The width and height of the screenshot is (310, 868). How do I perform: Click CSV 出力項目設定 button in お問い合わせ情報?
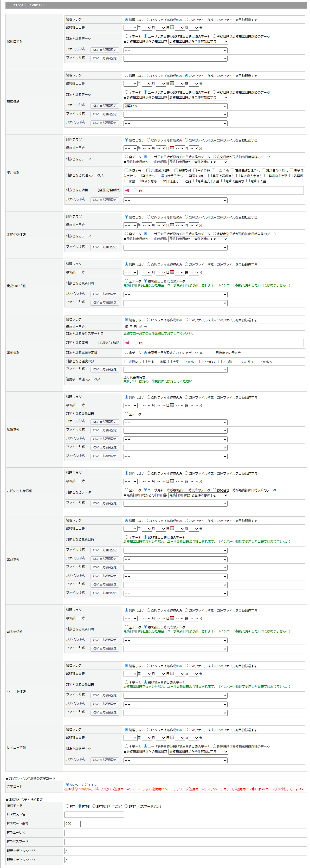[x=105, y=503]
